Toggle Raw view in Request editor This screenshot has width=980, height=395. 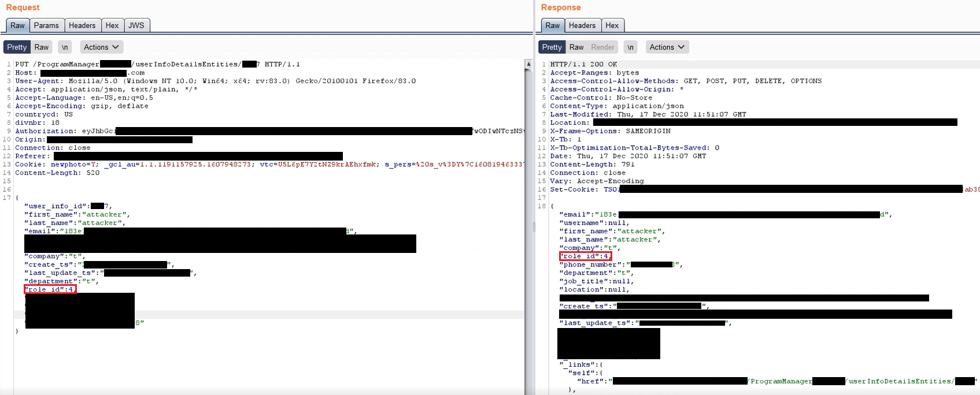pyautogui.click(x=42, y=47)
